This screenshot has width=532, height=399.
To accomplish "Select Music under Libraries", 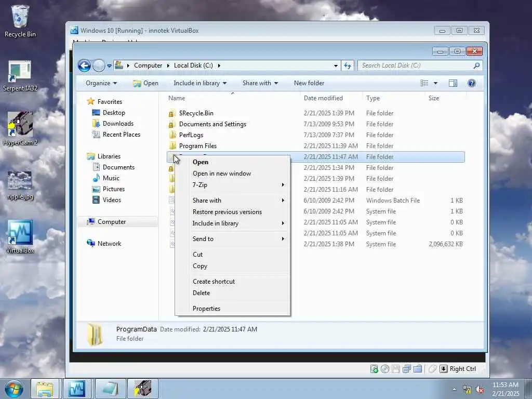I will (111, 178).
